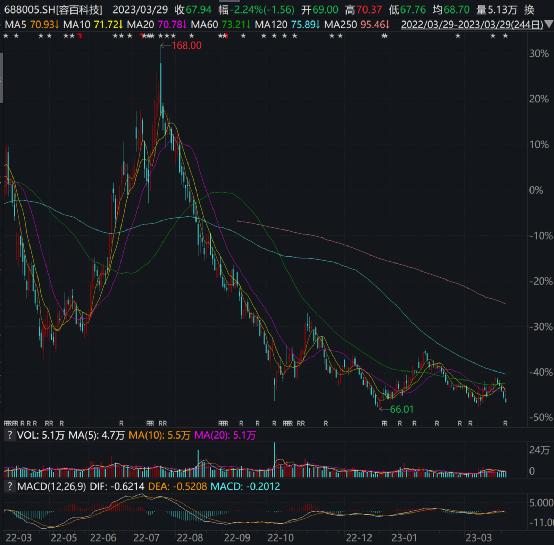Click the 66.01 lowest price marker
This screenshot has height=545, width=554.
[x=402, y=409]
